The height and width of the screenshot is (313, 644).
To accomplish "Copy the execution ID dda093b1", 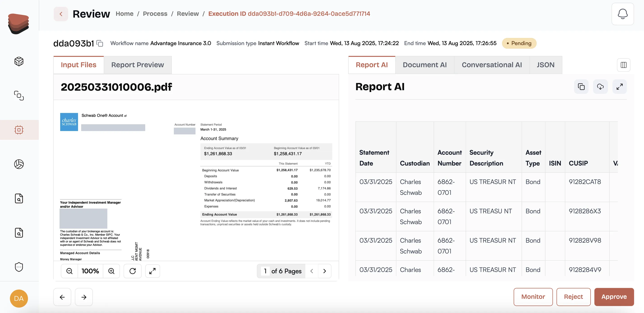I will 100,44.
